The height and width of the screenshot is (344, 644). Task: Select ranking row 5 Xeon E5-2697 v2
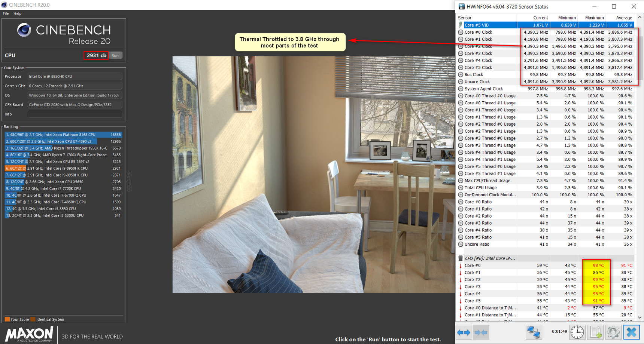click(x=63, y=162)
